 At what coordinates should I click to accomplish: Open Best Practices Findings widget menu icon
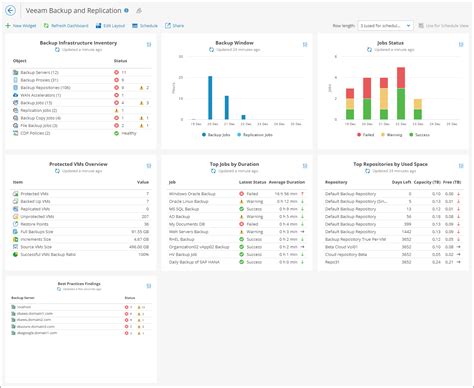(149, 286)
